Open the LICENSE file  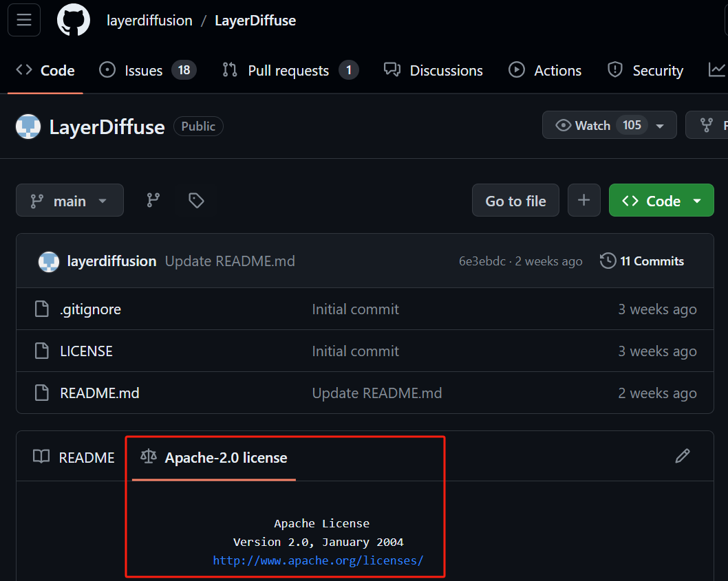click(x=87, y=351)
